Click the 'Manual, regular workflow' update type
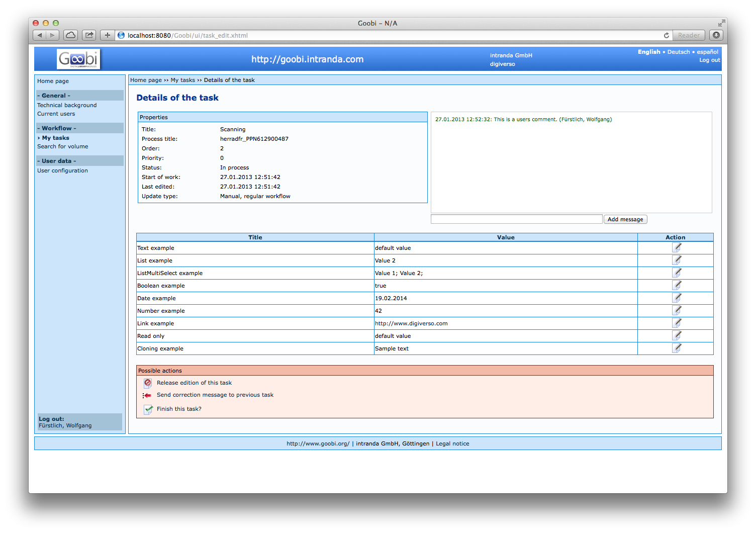The image size is (756, 533). tap(255, 196)
